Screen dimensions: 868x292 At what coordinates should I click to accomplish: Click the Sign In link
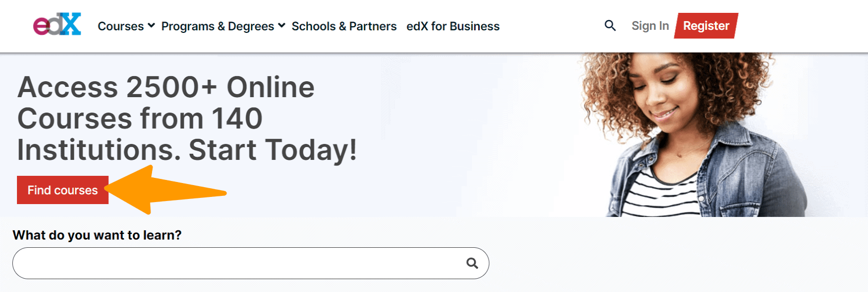coord(650,26)
